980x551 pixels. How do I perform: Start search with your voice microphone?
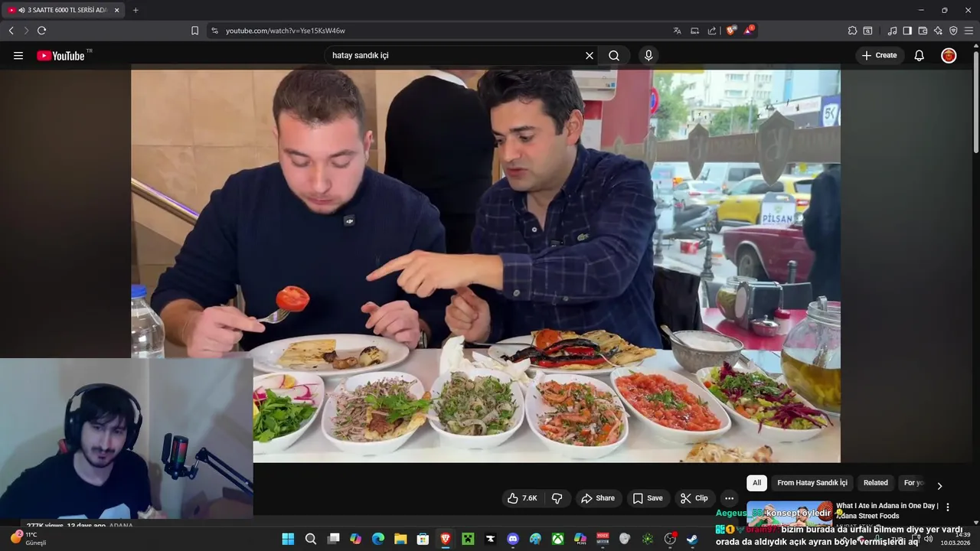[648, 55]
